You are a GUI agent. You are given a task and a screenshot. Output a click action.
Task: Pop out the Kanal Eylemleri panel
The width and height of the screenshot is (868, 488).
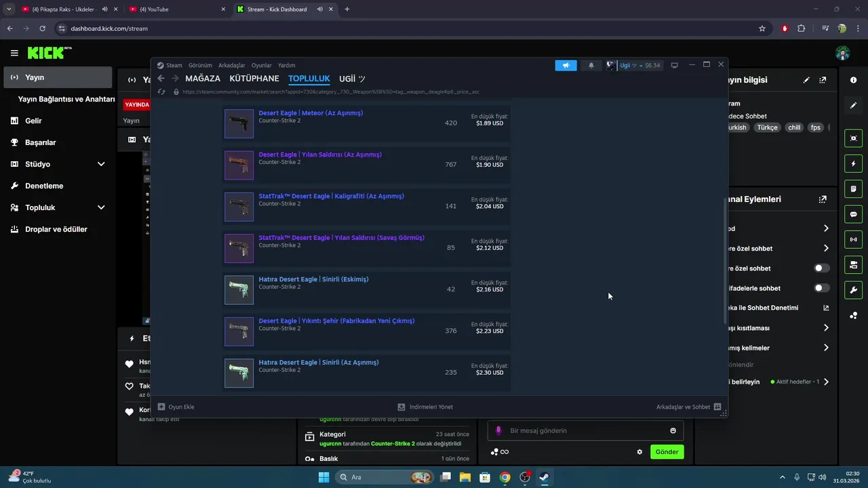[823, 199]
